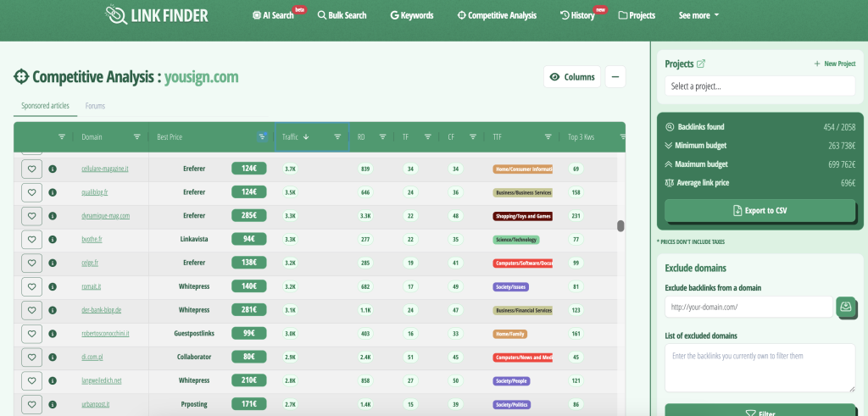Open Projects external link icon

point(701,64)
